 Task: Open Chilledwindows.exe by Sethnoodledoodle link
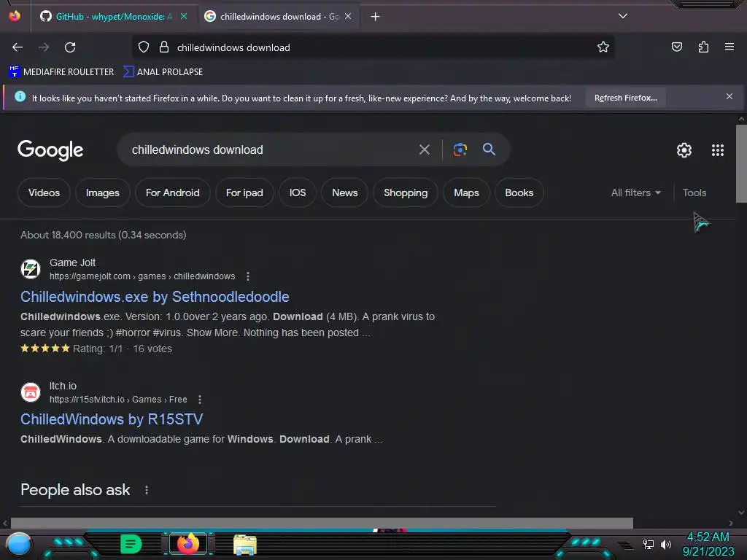pos(155,297)
